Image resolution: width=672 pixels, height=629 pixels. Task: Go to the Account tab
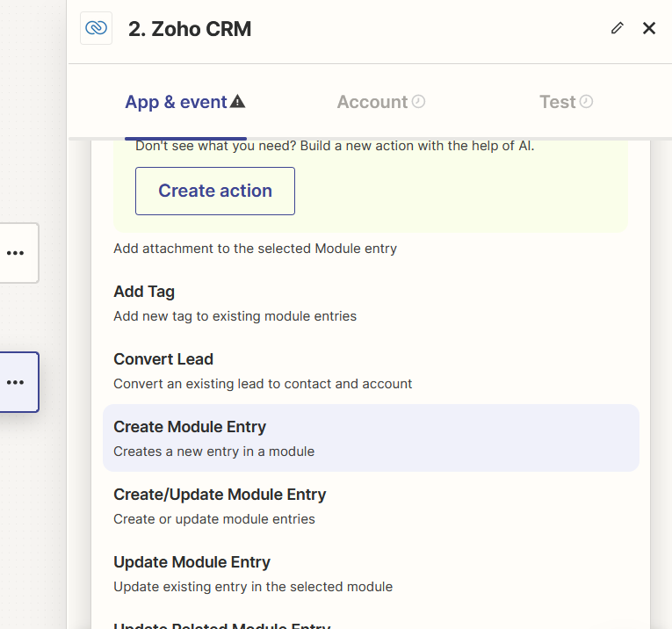pyautogui.click(x=372, y=102)
